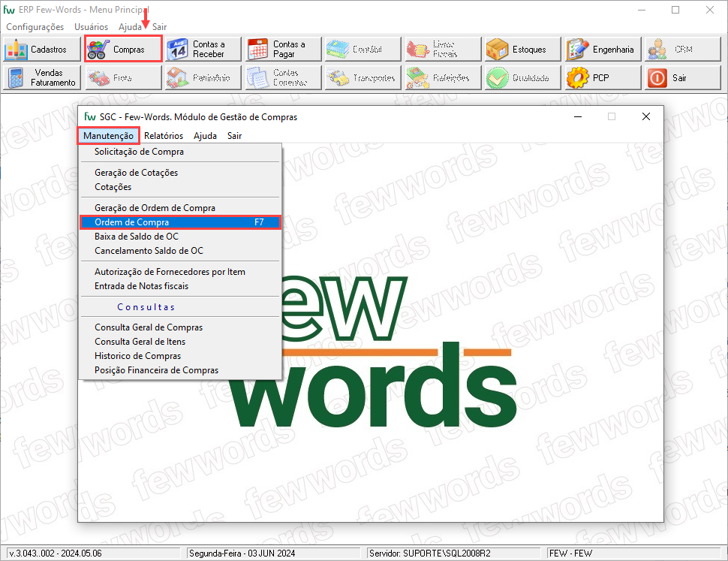Viewport: 728px width, 561px height.
Task: Minimize the SGC Compras window
Action: click(x=578, y=116)
